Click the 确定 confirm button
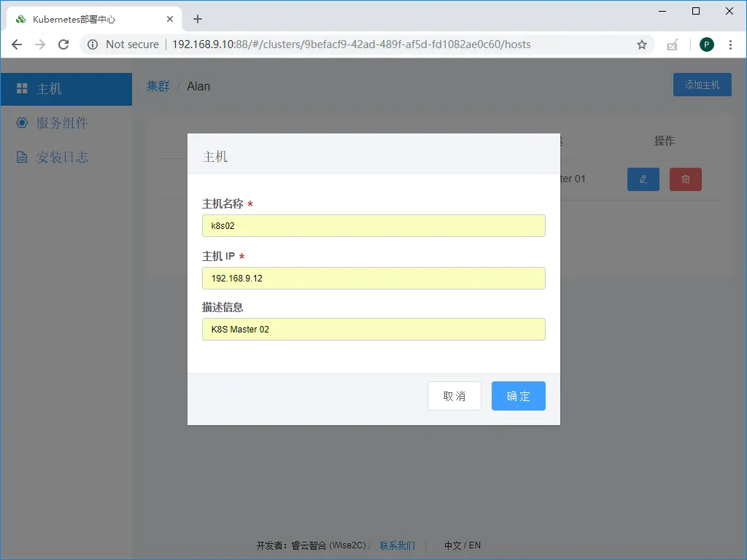Screen dimensions: 747x560 click(x=519, y=396)
